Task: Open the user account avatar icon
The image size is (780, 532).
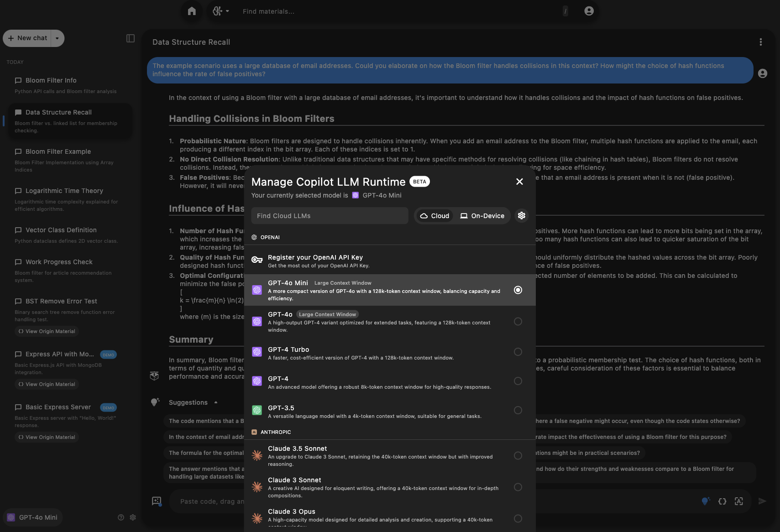Action: tap(589, 11)
